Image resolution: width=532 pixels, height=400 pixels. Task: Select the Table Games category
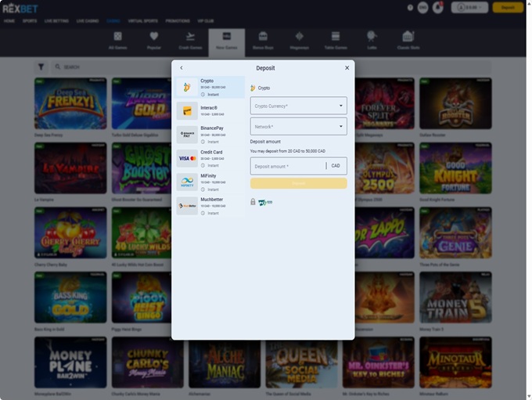pyautogui.click(x=336, y=41)
